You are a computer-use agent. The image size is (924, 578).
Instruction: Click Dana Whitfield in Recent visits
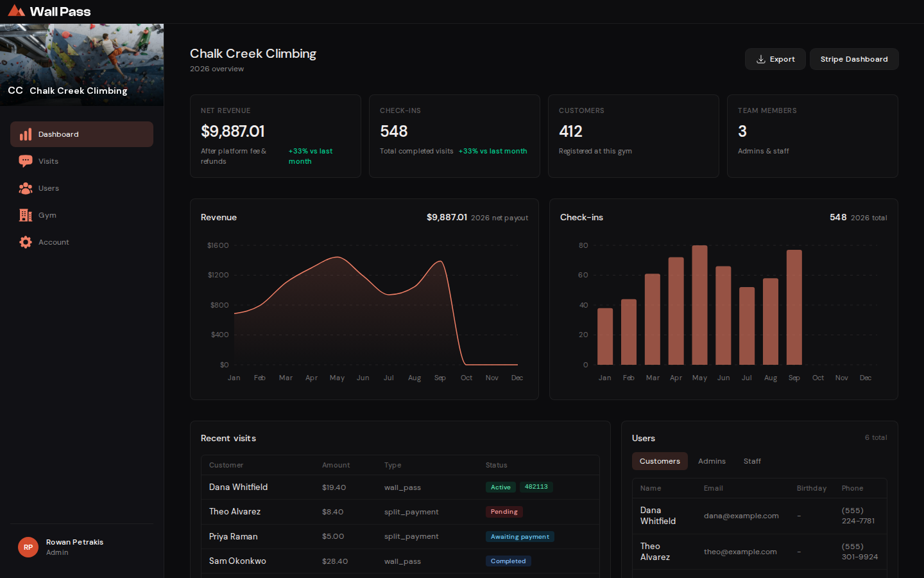(x=238, y=487)
